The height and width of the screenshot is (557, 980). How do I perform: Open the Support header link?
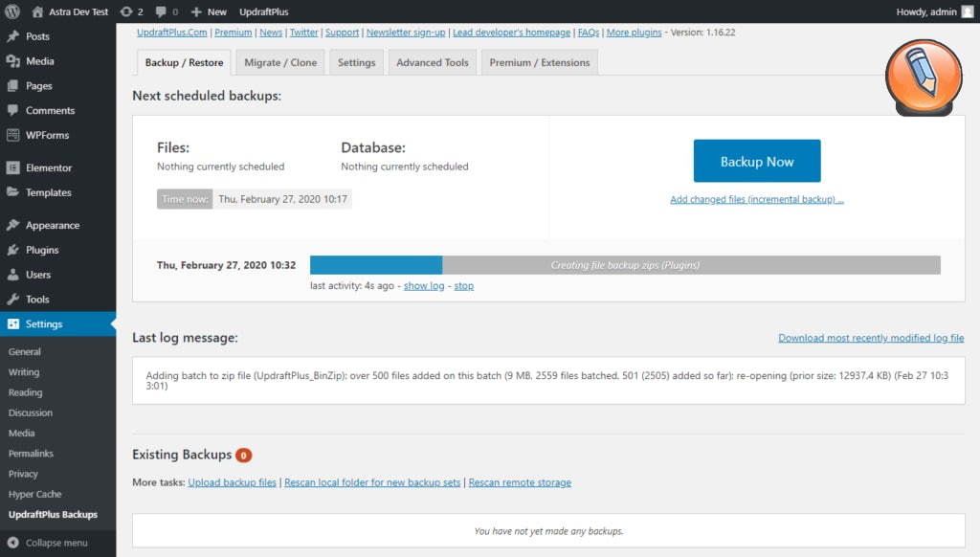coord(342,33)
